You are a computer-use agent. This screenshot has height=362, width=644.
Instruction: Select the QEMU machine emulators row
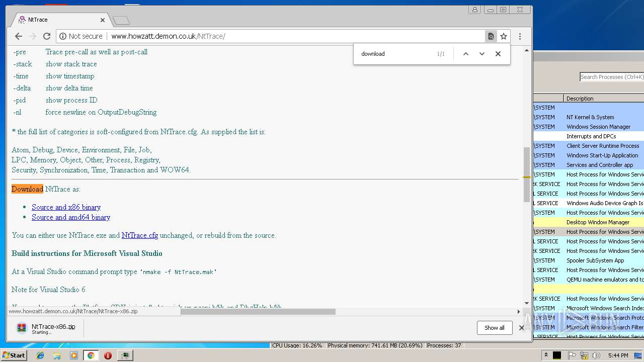pos(589,280)
